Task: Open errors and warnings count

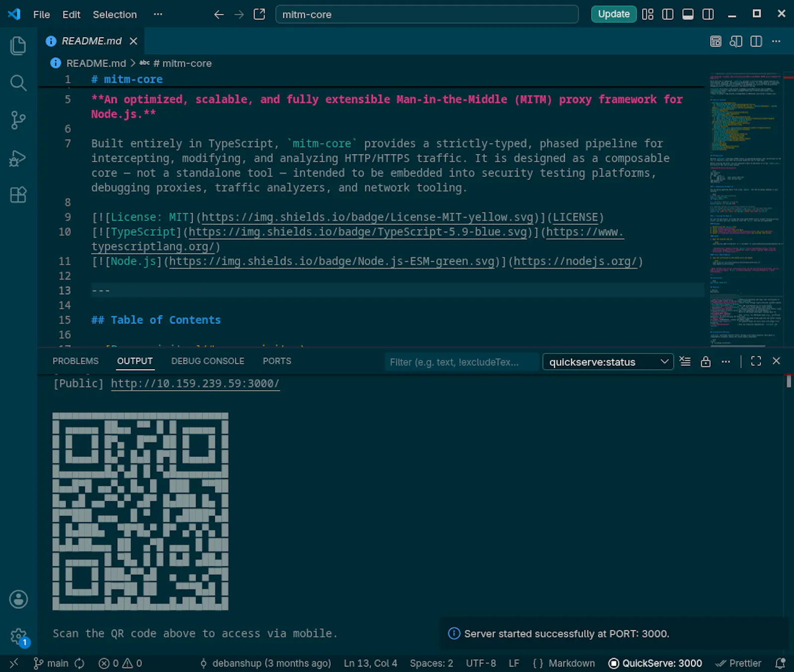Action: point(121,664)
